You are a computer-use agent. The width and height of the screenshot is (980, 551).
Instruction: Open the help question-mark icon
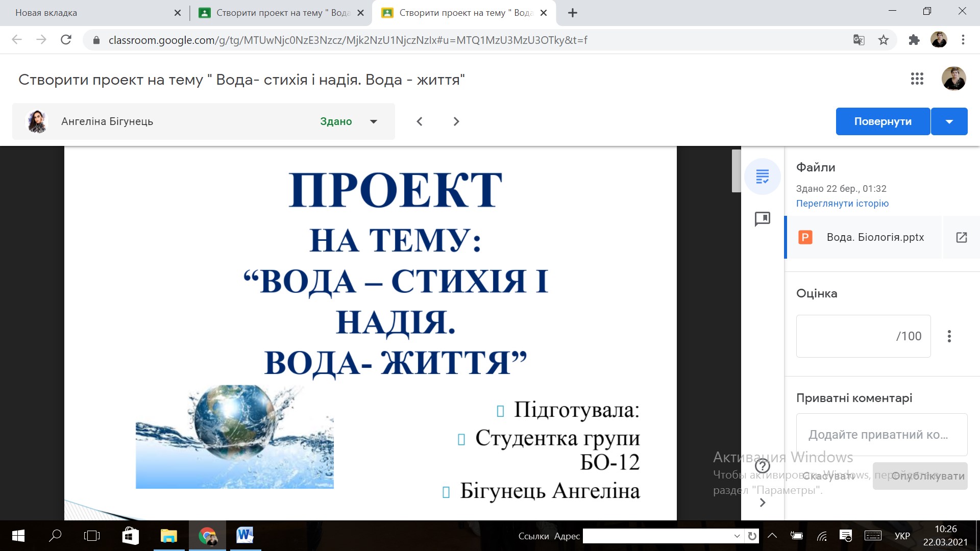coord(763,466)
